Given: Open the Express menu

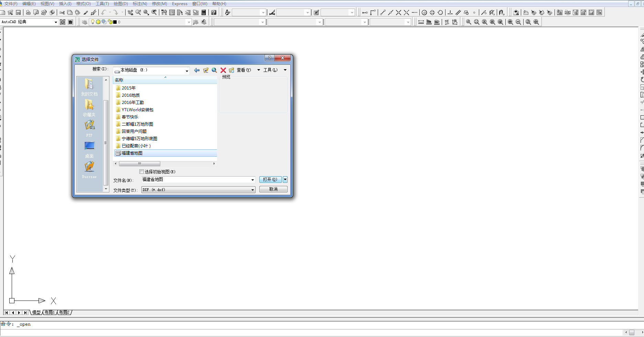Looking at the screenshot, I should point(180,3).
